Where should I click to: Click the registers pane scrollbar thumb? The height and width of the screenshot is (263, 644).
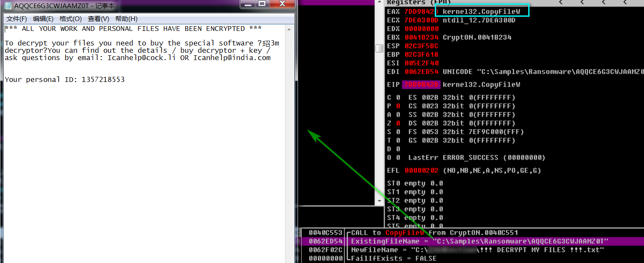click(x=379, y=48)
